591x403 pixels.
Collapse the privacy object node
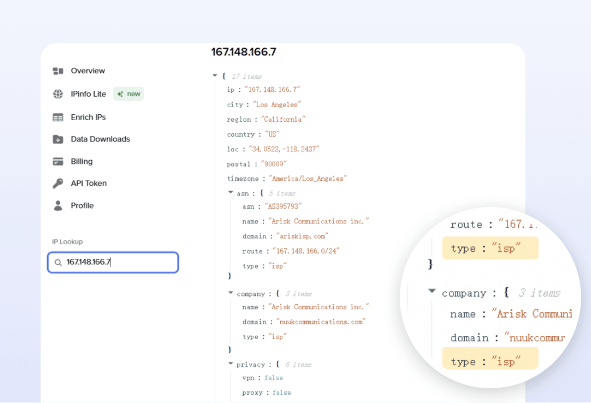coord(230,363)
